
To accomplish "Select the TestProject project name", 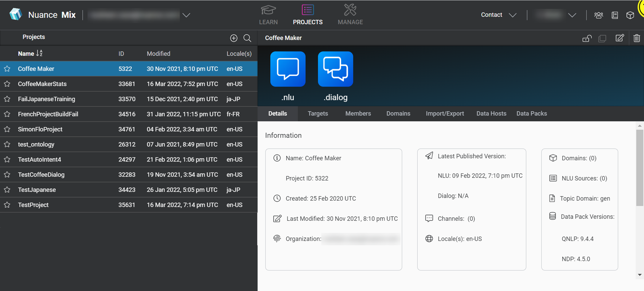I will 33,205.
